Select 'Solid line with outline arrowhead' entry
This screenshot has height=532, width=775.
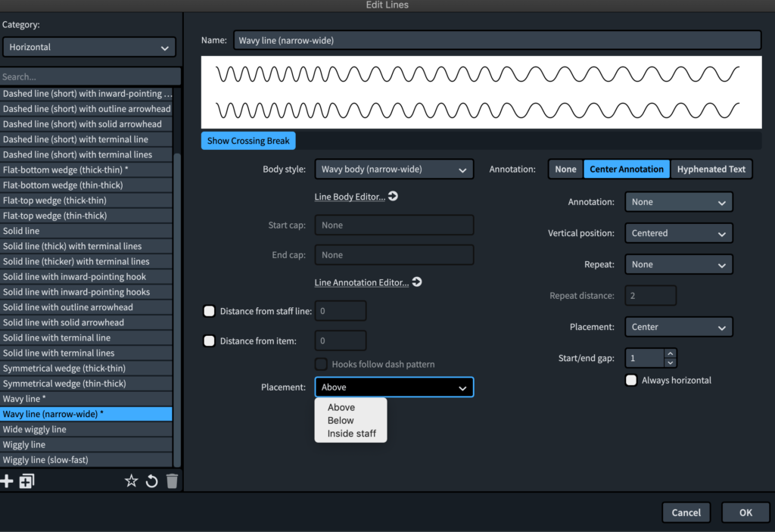click(x=86, y=307)
